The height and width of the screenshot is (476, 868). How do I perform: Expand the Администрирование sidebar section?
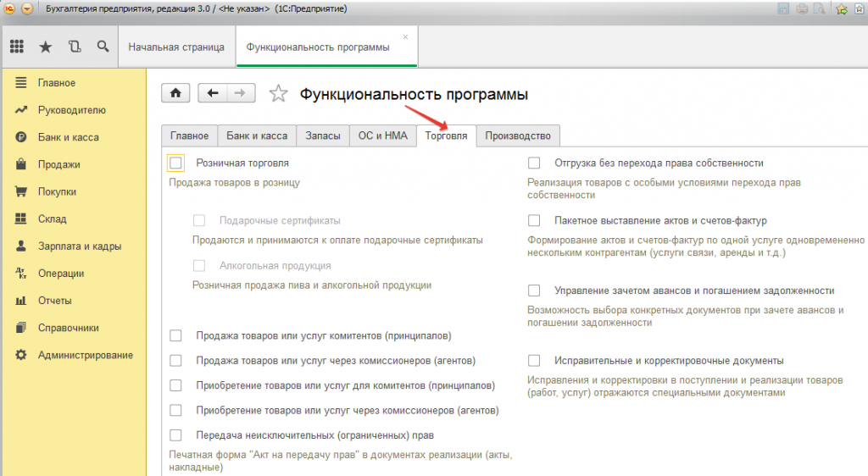tap(85, 355)
